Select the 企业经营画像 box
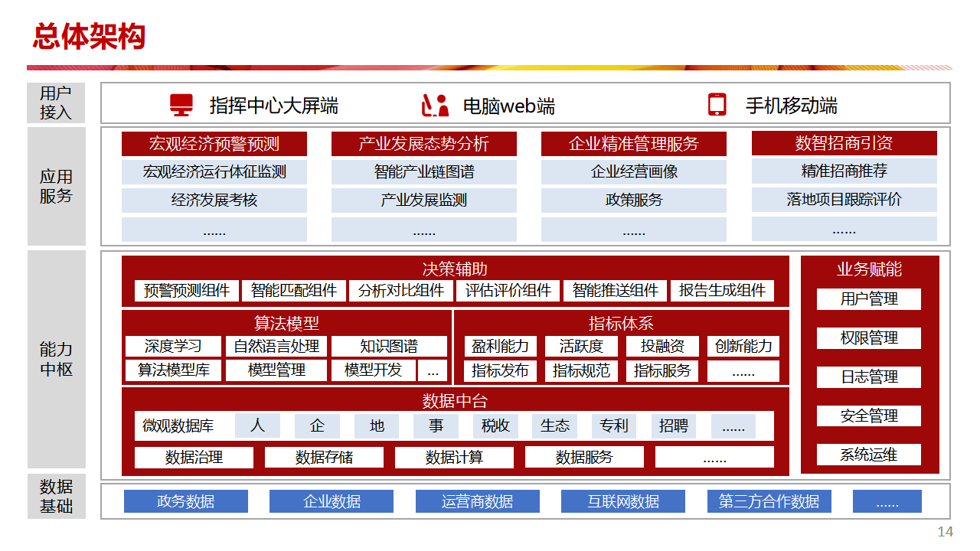The height and width of the screenshot is (551, 980). pyautogui.click(x=634, y=172)
